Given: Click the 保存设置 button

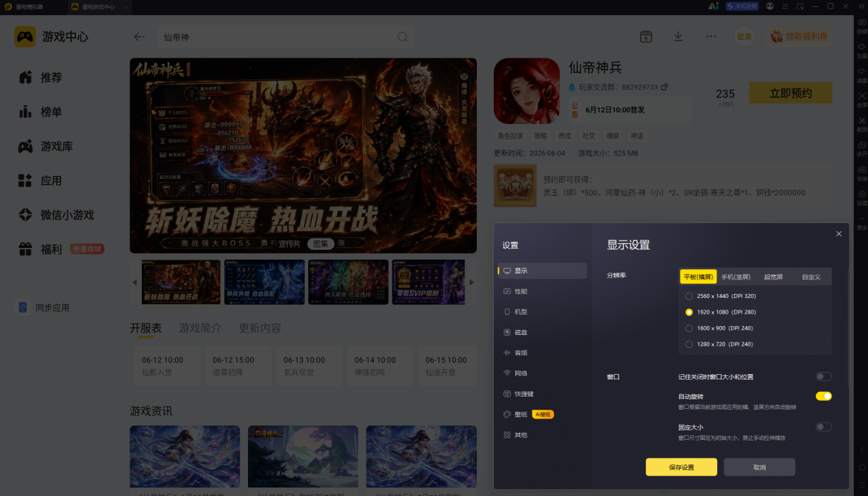Looking at the screenshot, I should 681,467.
